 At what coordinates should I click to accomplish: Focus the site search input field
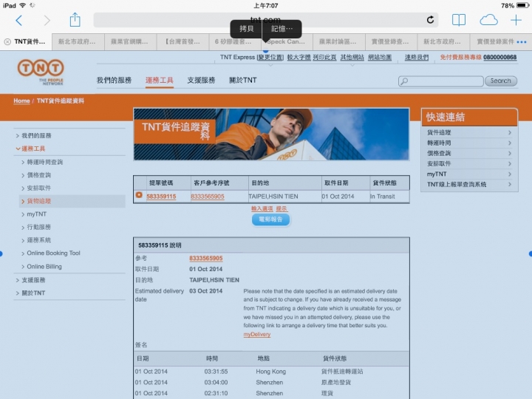coord(440,81)
